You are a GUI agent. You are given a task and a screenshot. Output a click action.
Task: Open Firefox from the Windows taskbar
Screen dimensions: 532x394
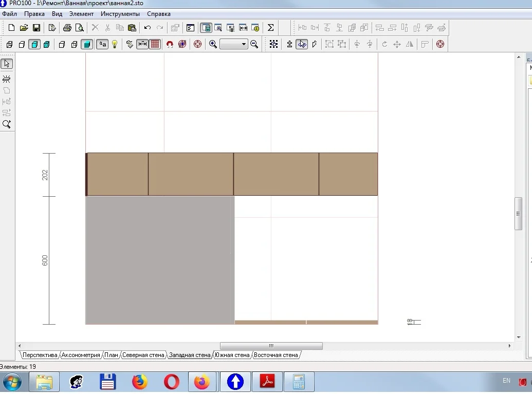click(x=139, y=382)
